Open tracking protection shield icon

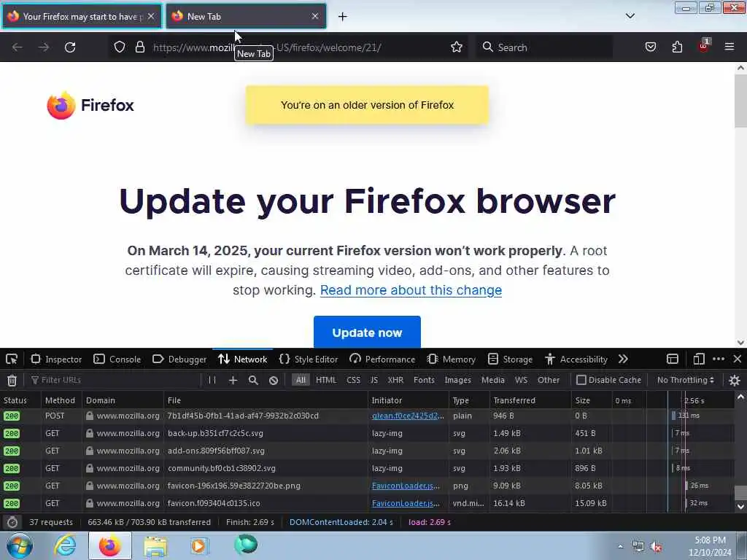tap(120, 47)
